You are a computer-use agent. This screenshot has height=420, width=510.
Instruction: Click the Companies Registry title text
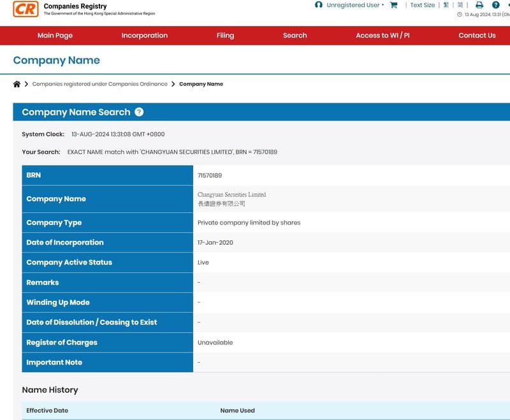[x=75, y=6]
